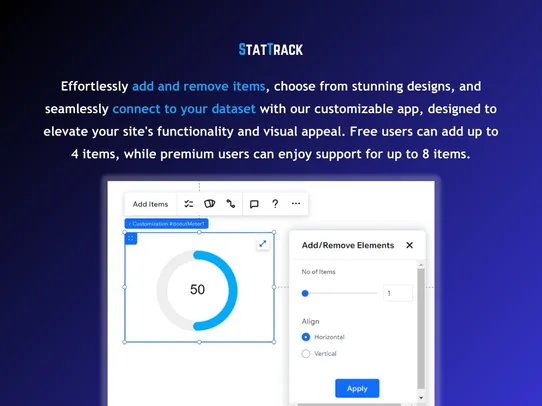542x406 pixels.
Task: Click the donut meter chart showing 50
Action: pyautogui.click(x=197, y=290)
